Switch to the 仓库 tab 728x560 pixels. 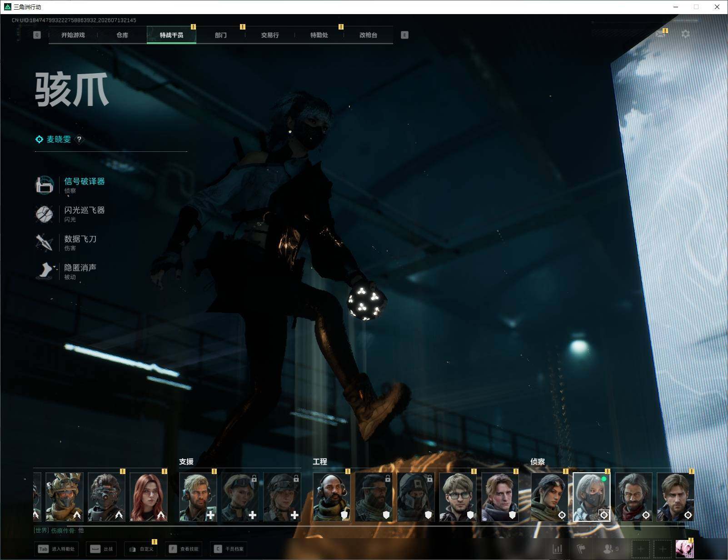(x=122, y=35)
